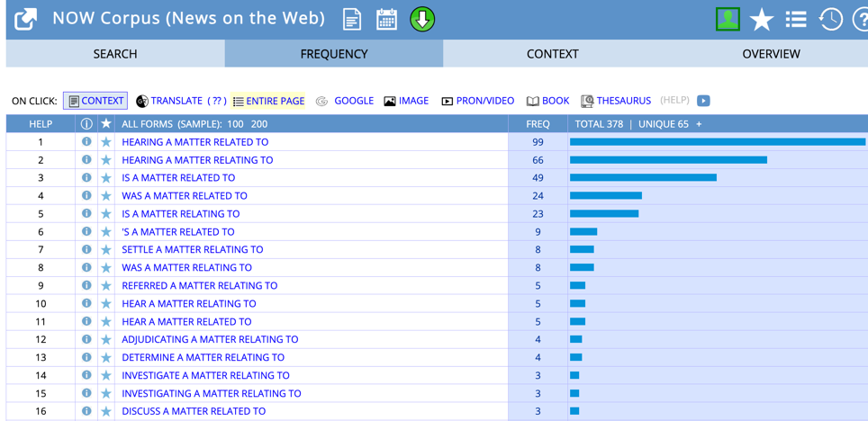Click info icon for IS A MATTER RELATED TO

pyautogui.click(x=86, y=177)
